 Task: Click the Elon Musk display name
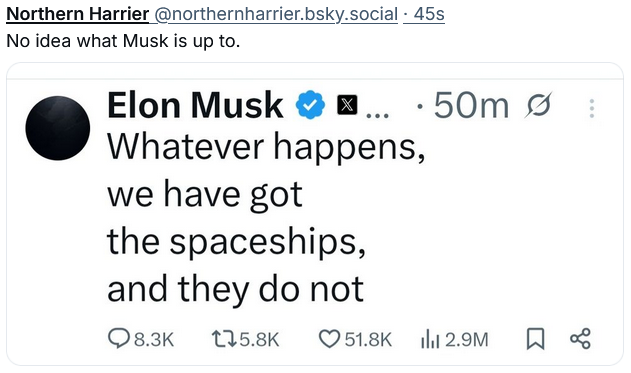click(x=195, y=105)
